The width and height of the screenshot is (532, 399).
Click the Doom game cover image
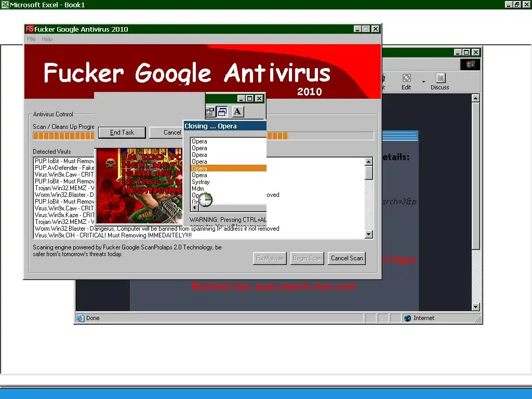click(139, 186)
